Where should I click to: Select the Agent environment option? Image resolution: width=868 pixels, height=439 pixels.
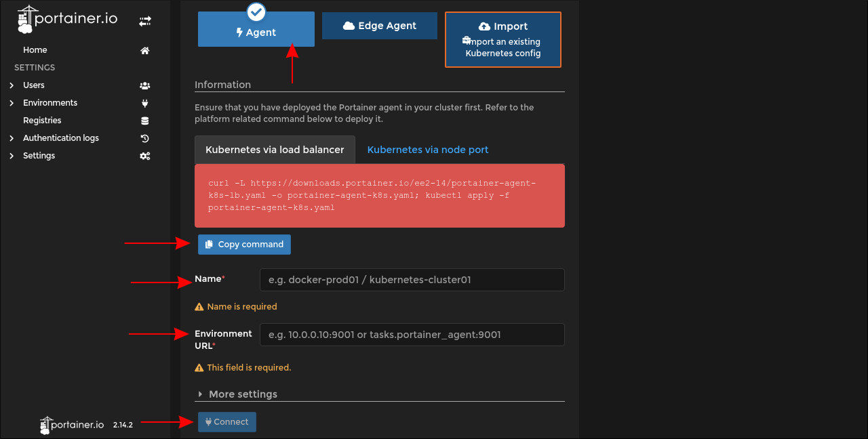(256, 29)
